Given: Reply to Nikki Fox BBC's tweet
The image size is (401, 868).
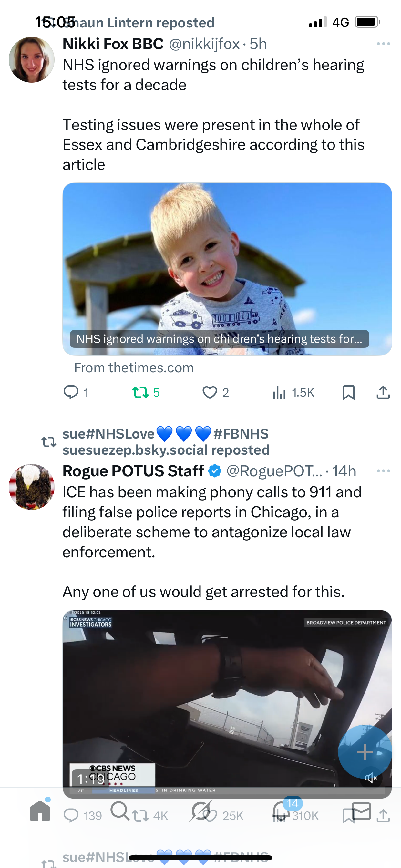Looking at the screenshot, I should 71,392.
